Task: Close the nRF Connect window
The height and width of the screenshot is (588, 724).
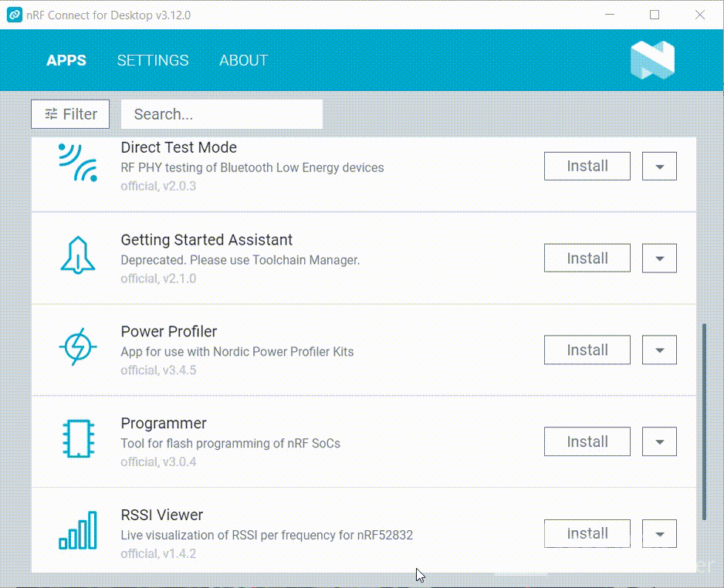Action: (x=699, y=15)
